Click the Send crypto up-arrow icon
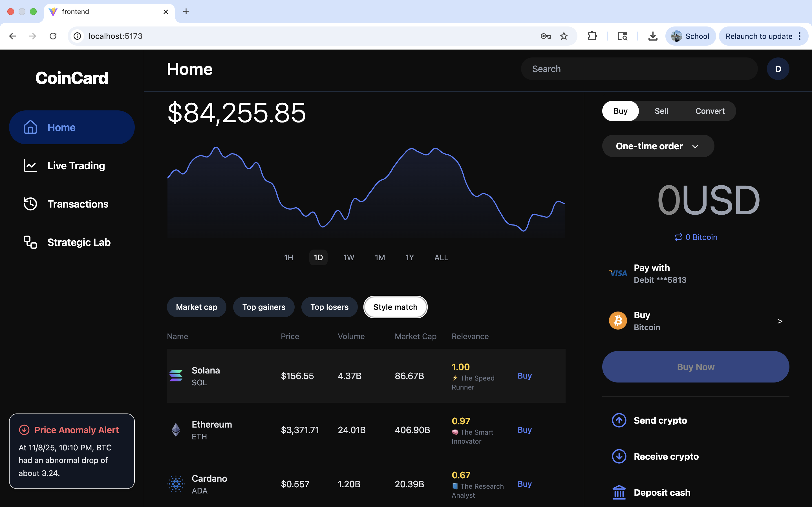The height and width of the screenshot is (507, 812). 619,421
